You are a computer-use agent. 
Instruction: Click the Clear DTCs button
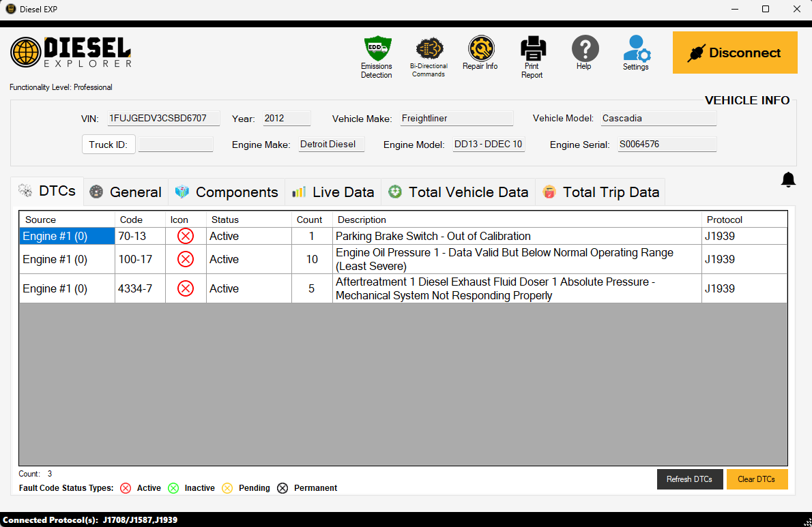pyautogui.click(x=757, y=479)
